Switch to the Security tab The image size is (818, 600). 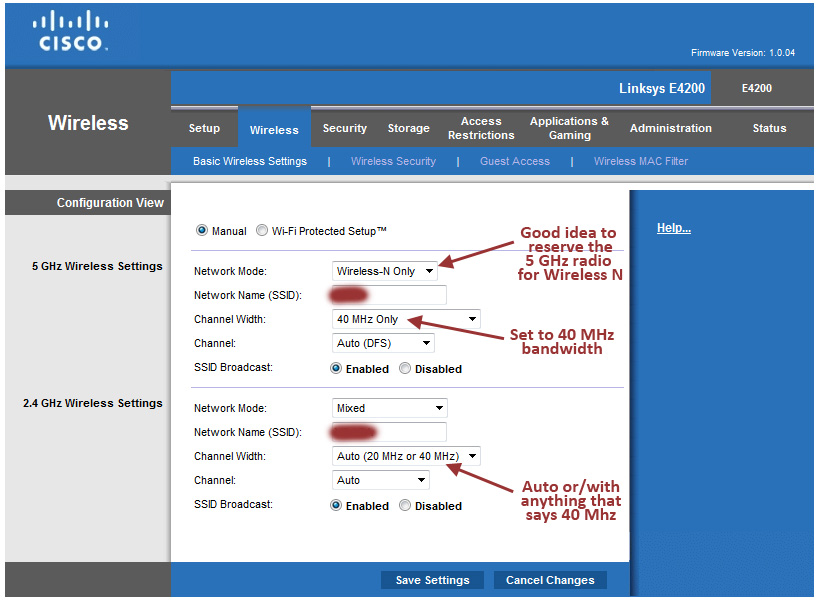345,129
